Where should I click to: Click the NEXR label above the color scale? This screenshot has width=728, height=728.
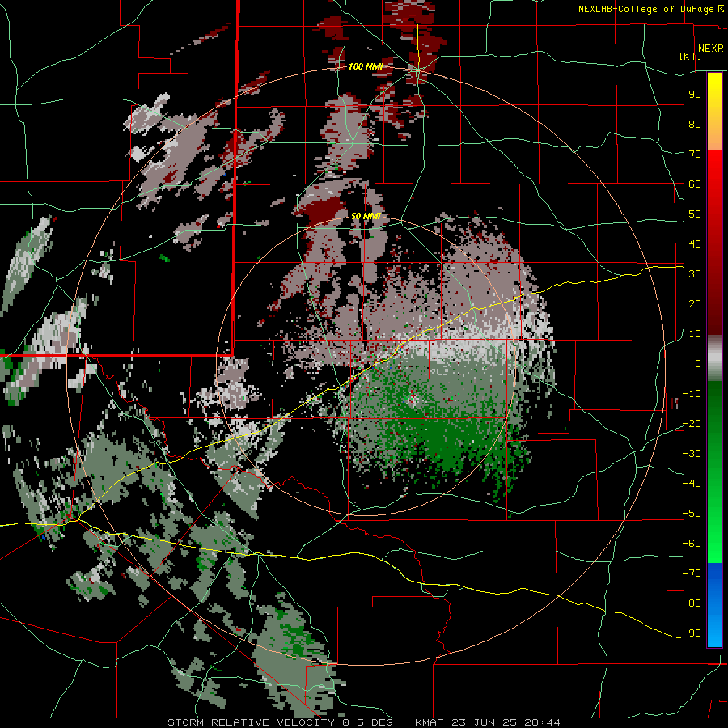(x=710, y=49)
